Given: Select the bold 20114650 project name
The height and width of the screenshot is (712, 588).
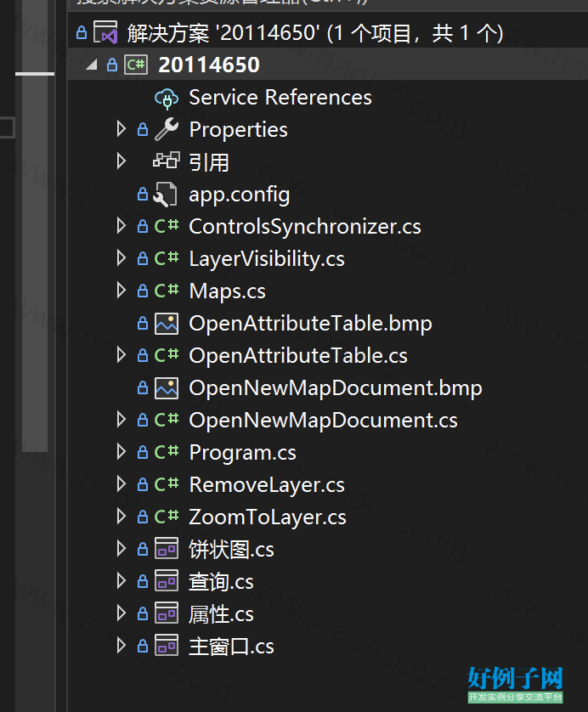Looking at the screenshot, I should pos(209,65).
